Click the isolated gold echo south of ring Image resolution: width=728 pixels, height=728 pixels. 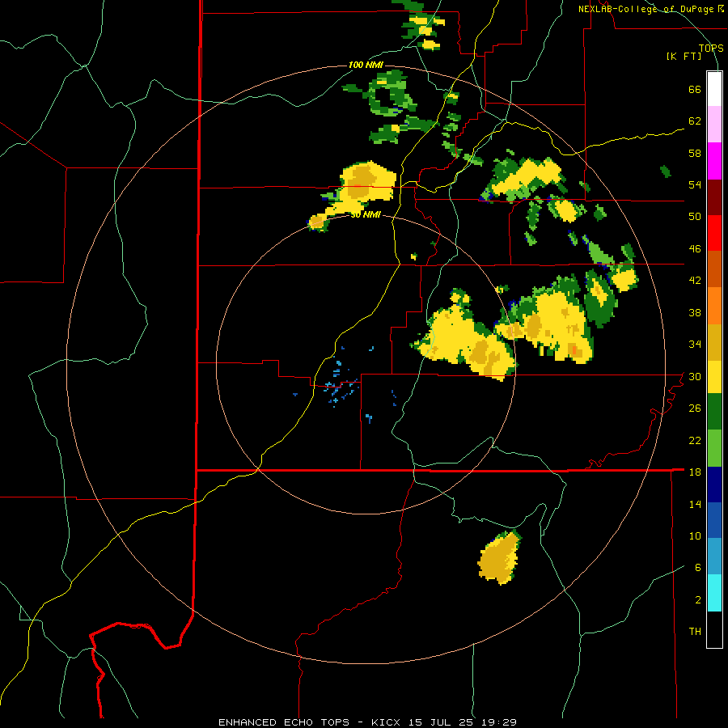pos(499,557)
